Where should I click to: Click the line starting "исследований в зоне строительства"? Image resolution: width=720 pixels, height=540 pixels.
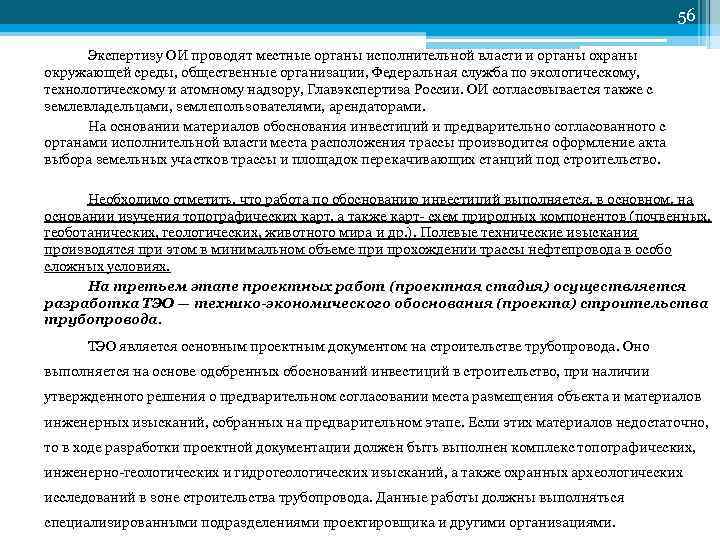tap(334, 497)
